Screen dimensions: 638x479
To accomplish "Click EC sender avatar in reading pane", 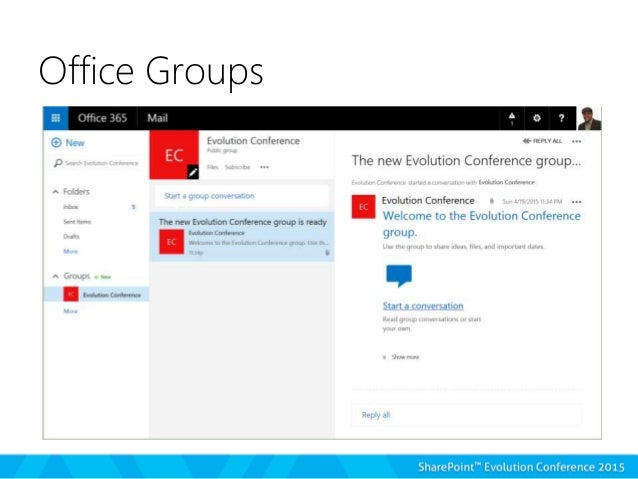I will [x=364, y=207].
